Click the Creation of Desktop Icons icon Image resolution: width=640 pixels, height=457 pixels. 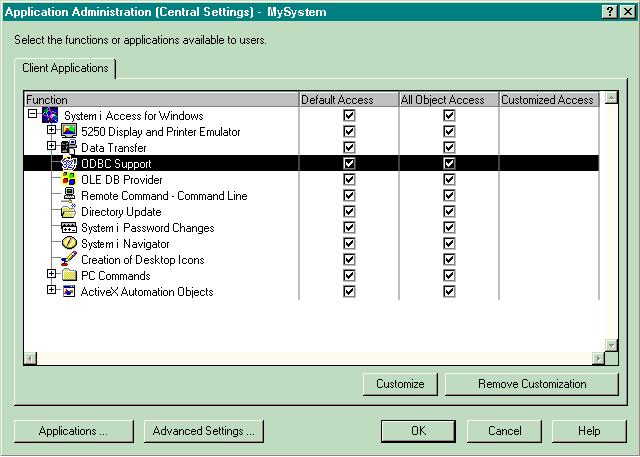click(x=69, y=259)
